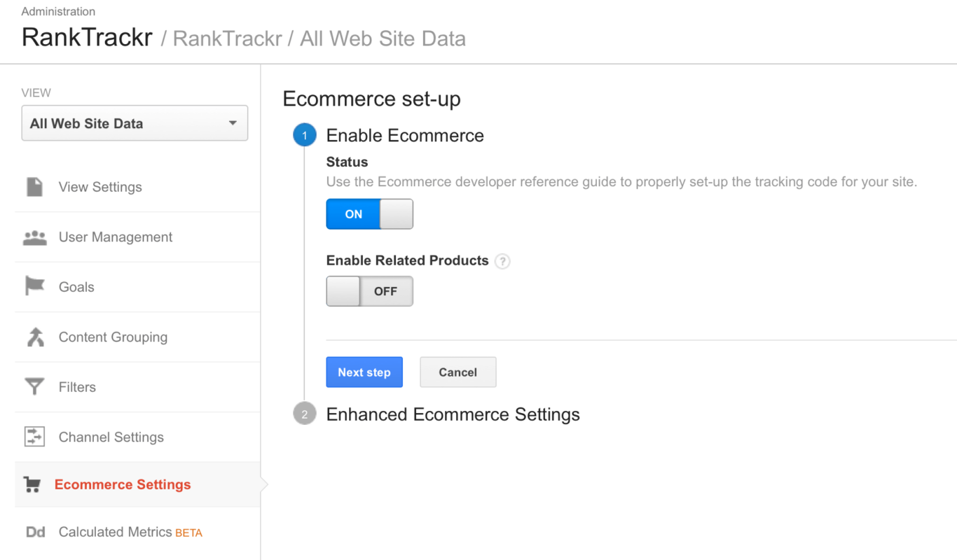
Task: Click the View Settings document icon
Action: click(34, 187)
